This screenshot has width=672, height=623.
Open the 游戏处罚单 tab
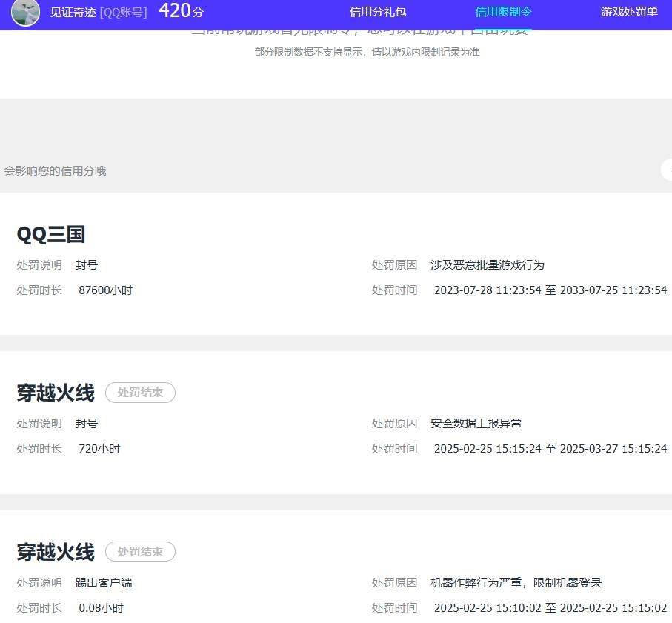pos(629,12)
